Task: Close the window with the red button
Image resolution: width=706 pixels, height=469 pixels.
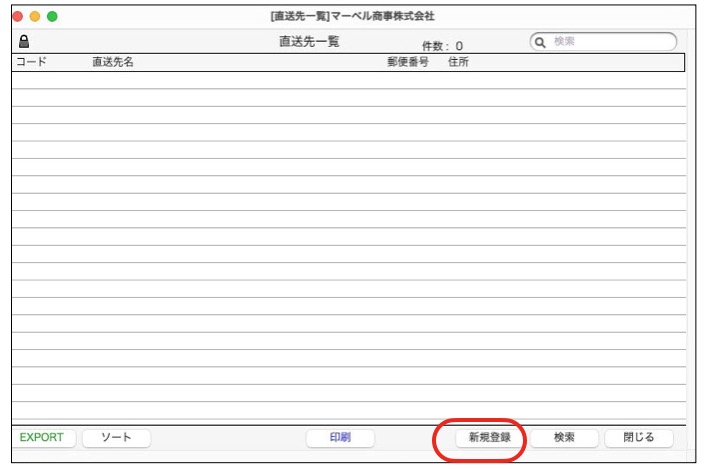Action: coord(17,16)
